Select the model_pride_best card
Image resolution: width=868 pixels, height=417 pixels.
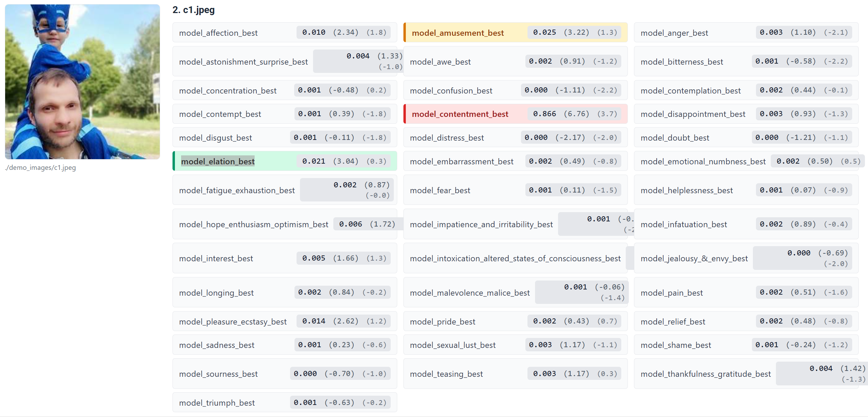515,321
